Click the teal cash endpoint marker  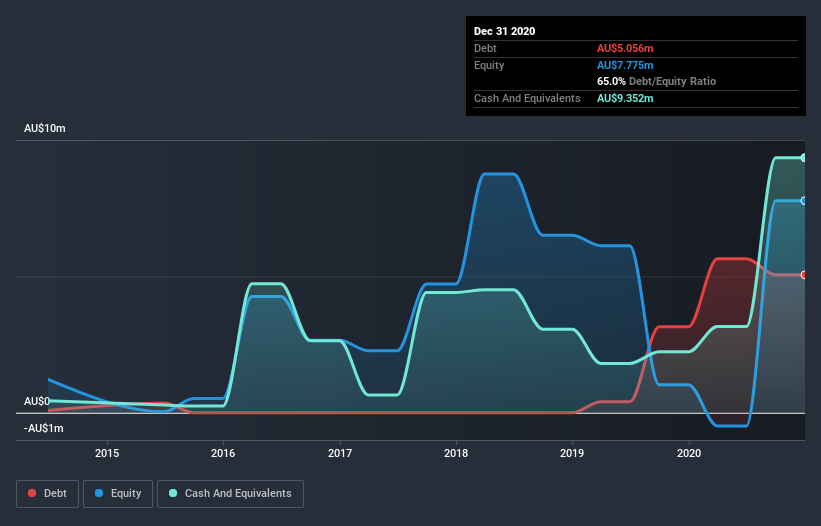804,158
